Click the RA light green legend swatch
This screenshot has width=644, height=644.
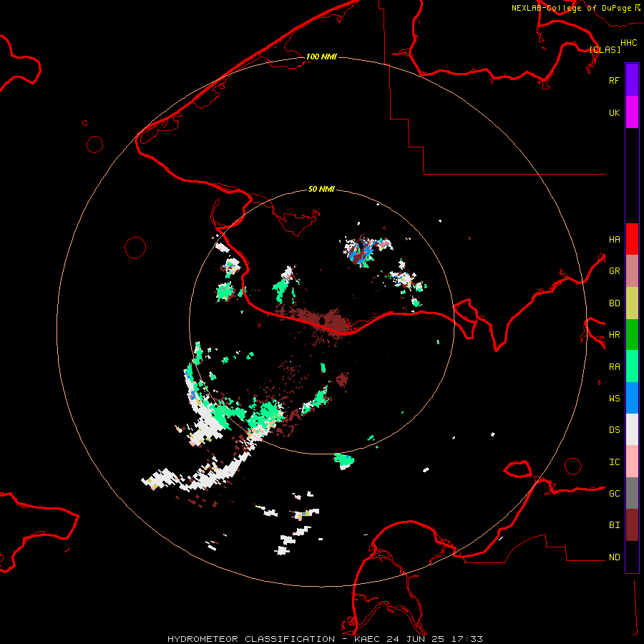632,366
